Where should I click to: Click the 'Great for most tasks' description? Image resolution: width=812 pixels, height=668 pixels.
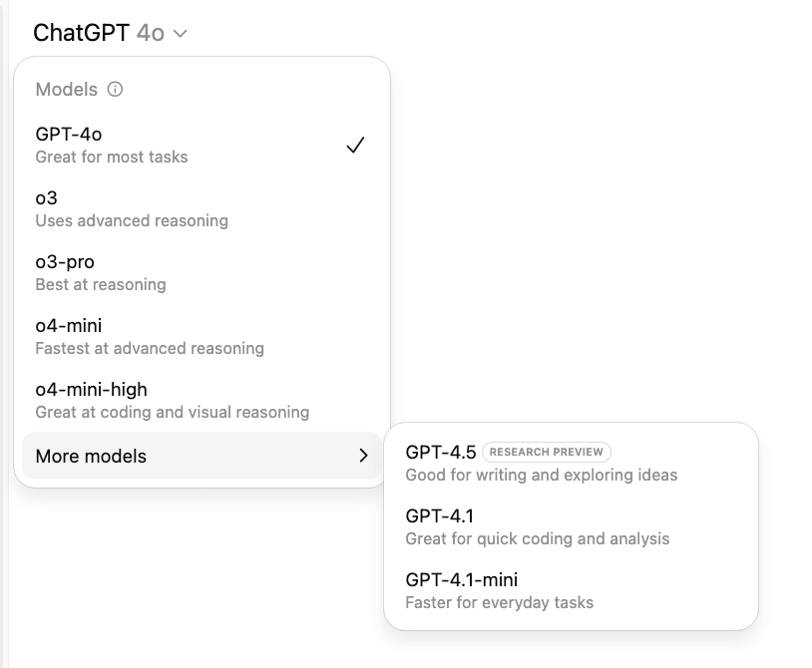(112, 157)
